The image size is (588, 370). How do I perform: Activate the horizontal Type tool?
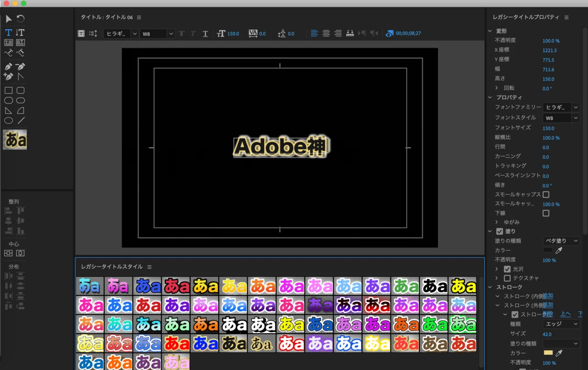[9, 33]
